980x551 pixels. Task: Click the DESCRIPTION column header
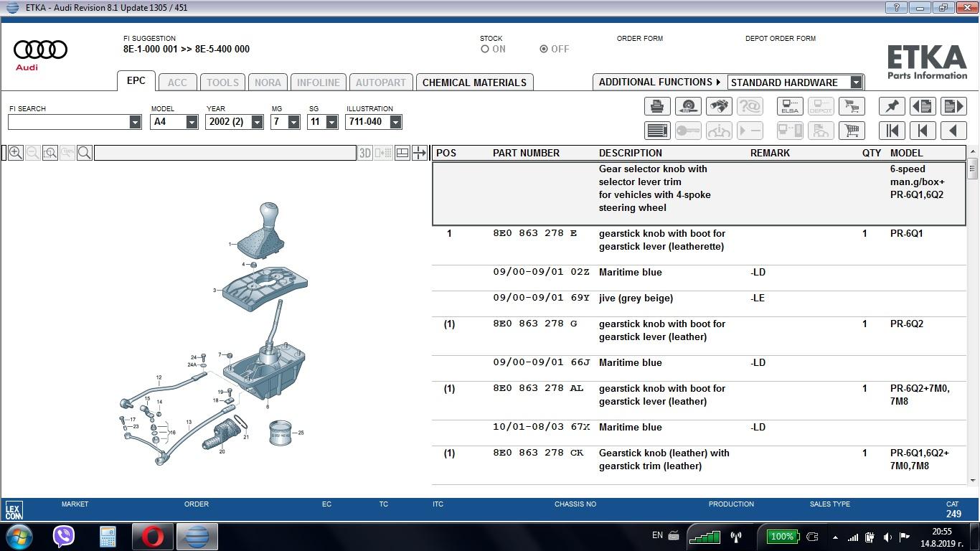point(631,153)
